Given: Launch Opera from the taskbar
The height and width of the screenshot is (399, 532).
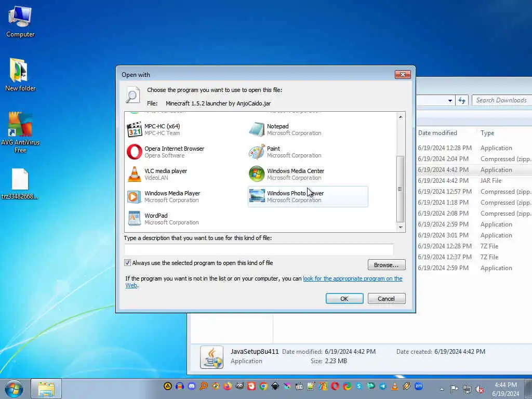Looking at the screenshot, I should [335, 386].
